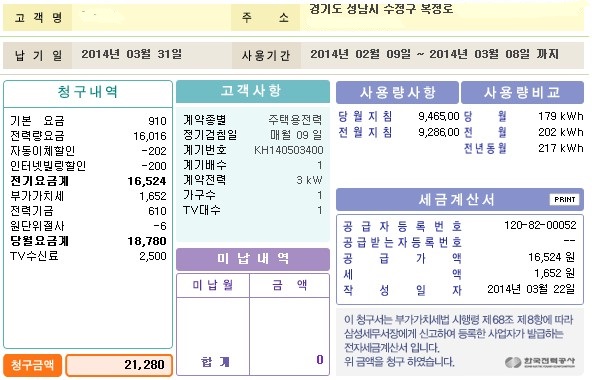Click the 한국전력공사 logo icon
The height and width of the screenshot is (380, 592).
[513, 362]
